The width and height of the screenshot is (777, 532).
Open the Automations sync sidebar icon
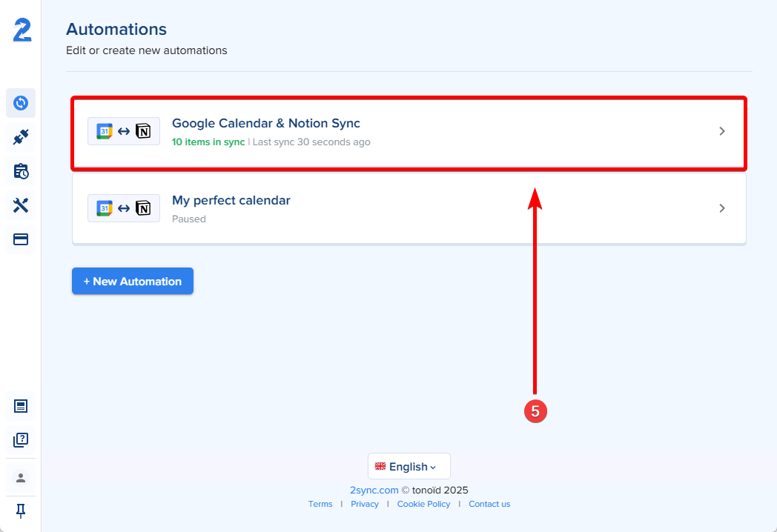point(21,103)
